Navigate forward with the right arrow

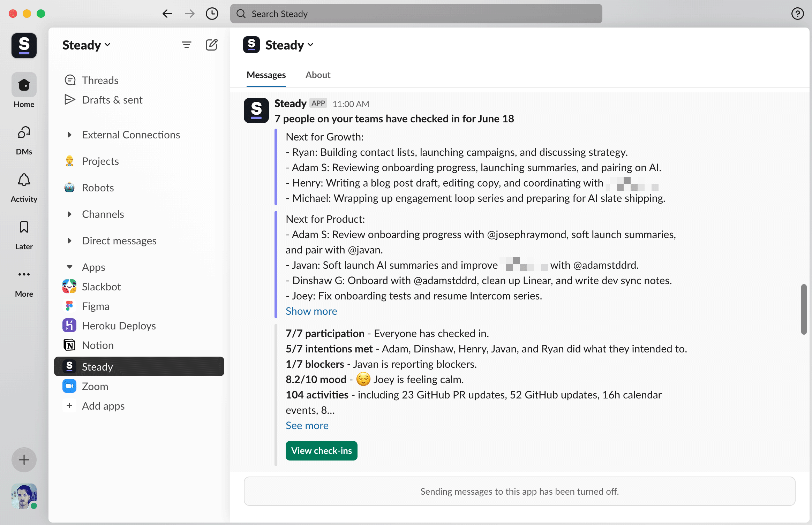pos(190,14)
